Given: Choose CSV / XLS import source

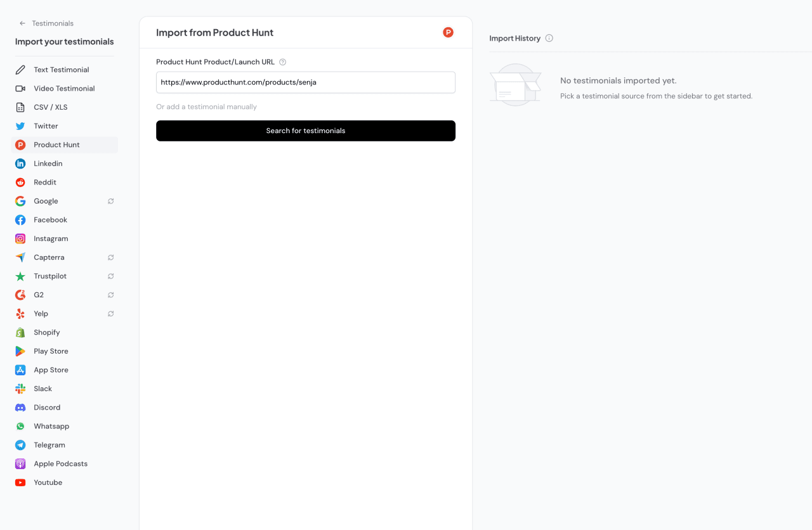Looking at the screenshot, I should coord(65,107).
